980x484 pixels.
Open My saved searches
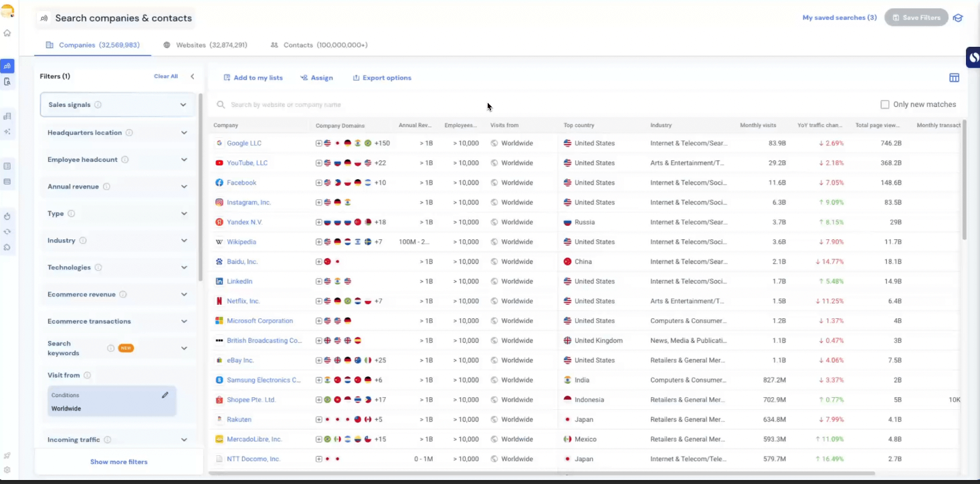839,17
